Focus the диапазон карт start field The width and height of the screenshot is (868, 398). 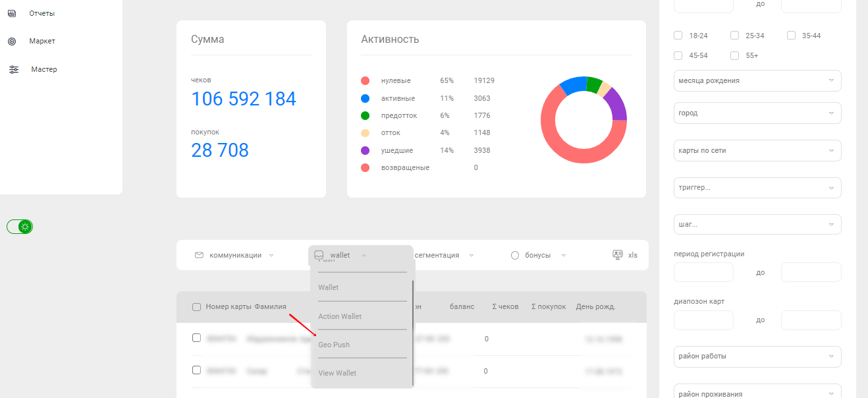point(704,320)
